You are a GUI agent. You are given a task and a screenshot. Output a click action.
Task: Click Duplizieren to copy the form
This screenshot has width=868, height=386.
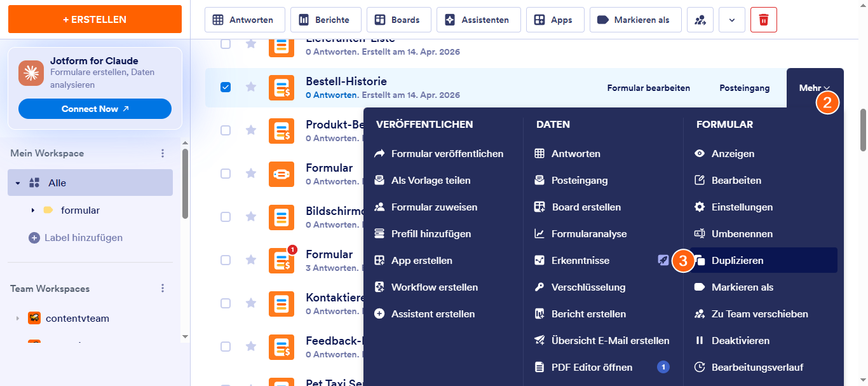point(764,261)
